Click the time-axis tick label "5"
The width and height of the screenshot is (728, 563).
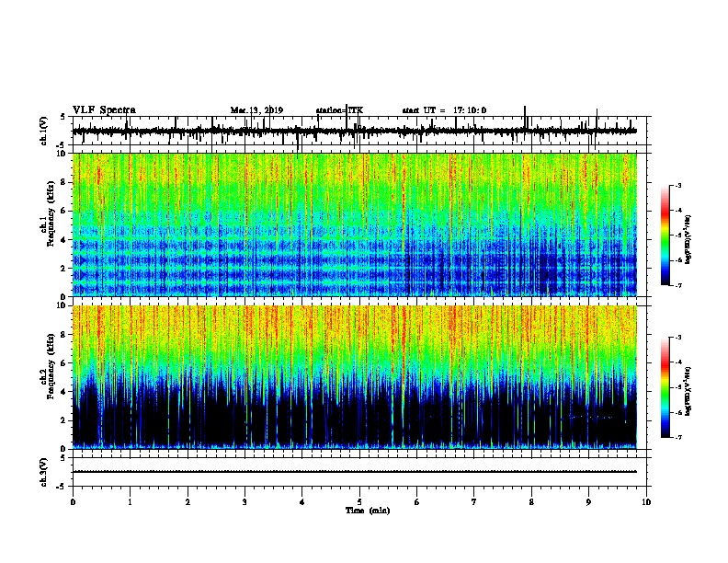pos(359,502)
